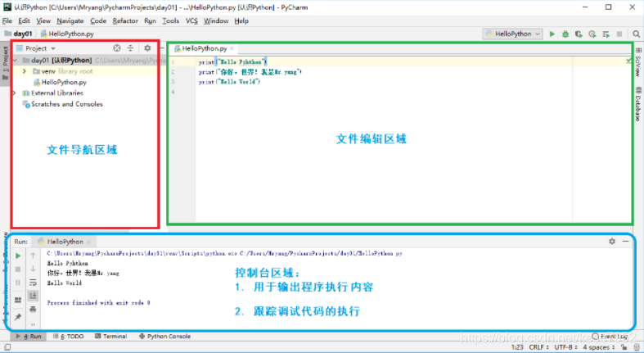This screenshot has width=644, height=353.
Task: Open the Event Log
Action: 610,336
